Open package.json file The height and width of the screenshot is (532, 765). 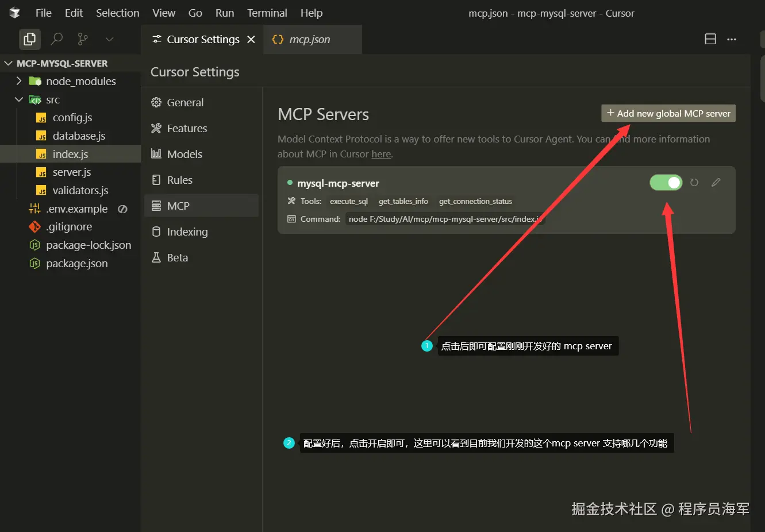click(70, 263)
